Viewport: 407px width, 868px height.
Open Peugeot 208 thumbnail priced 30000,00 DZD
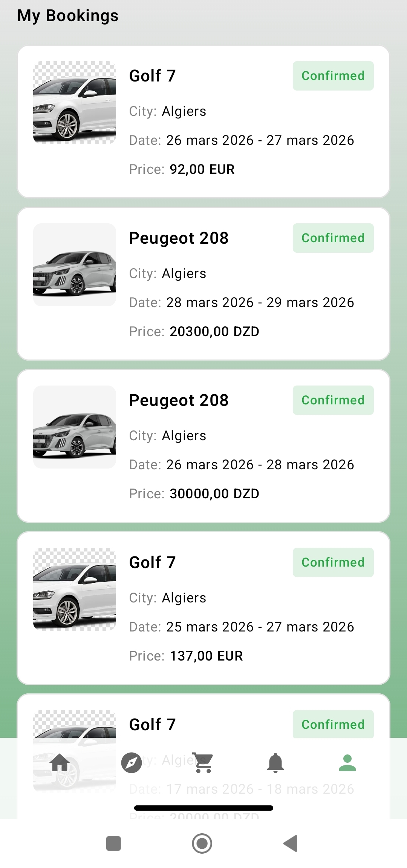pos(75,427)
